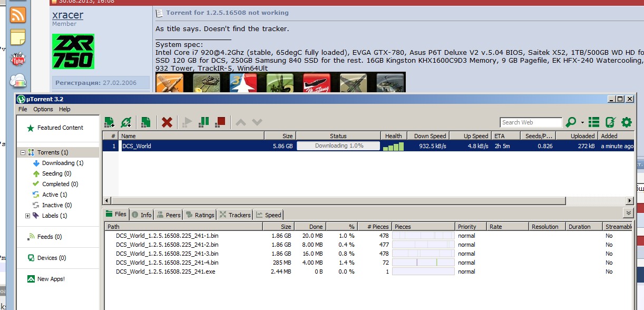This screenshot has height=310, width=644.
Task: Stop the torrent with the Stop icon
Action: point(220,122)
